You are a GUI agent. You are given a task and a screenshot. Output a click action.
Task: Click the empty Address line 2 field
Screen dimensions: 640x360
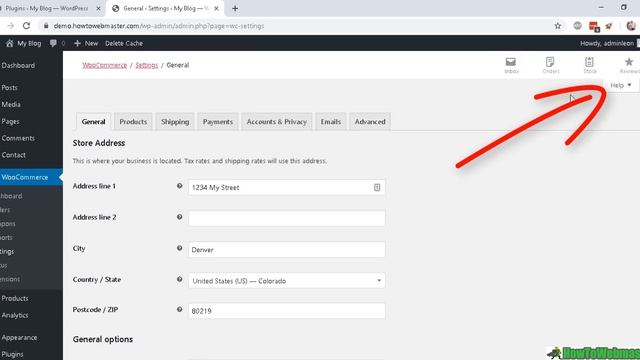(287, 218)
